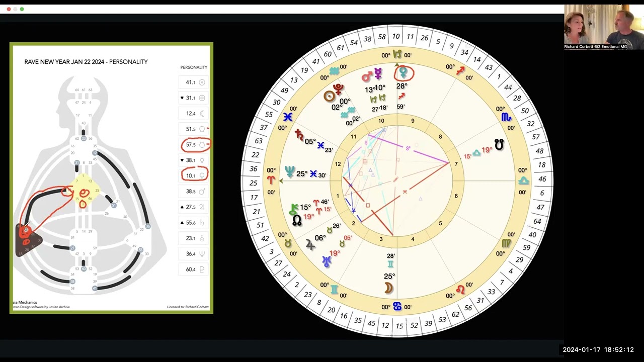Image resolution: width=644 pixels, height=362 pixels.
Task: Select the Mercury symbol beside 38.1
Action: [x=202, y=160]
